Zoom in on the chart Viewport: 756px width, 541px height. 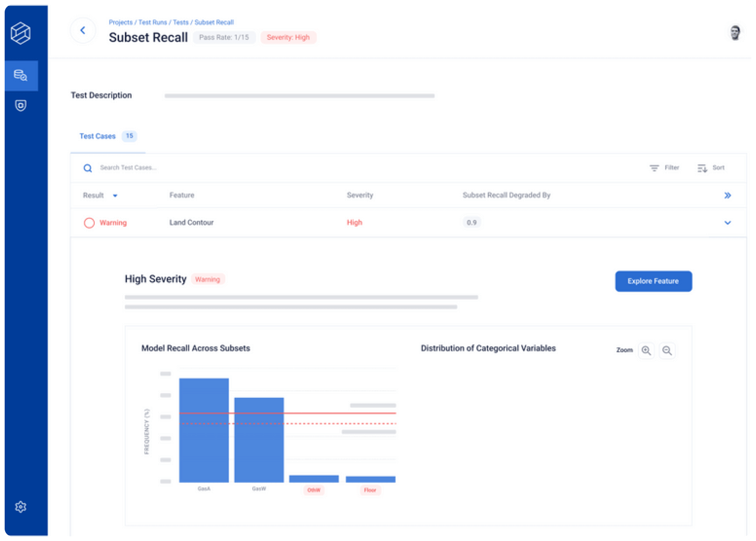tap(646, 351)
